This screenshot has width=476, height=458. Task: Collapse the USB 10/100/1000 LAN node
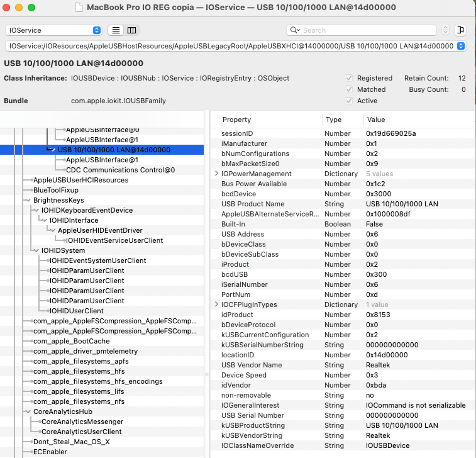tap(53, 150)
